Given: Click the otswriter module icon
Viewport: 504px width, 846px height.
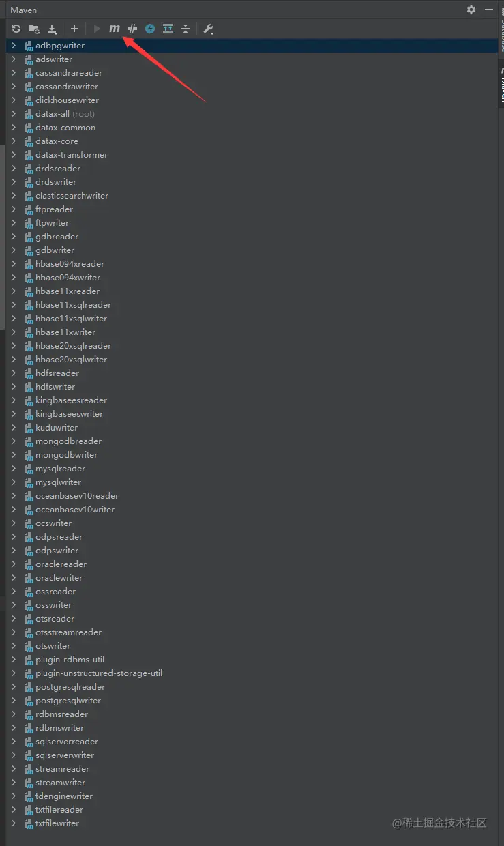Looking at the screenshot, I should coord(29,646).
